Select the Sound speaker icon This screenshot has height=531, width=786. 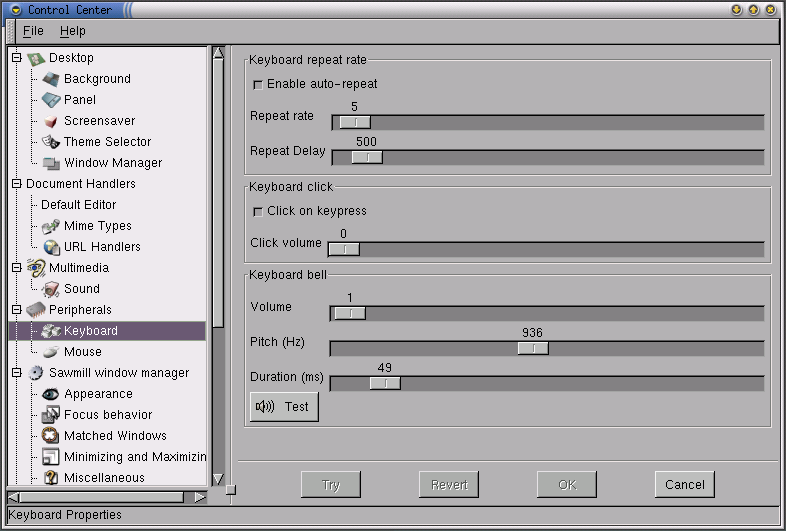(51, 289)
